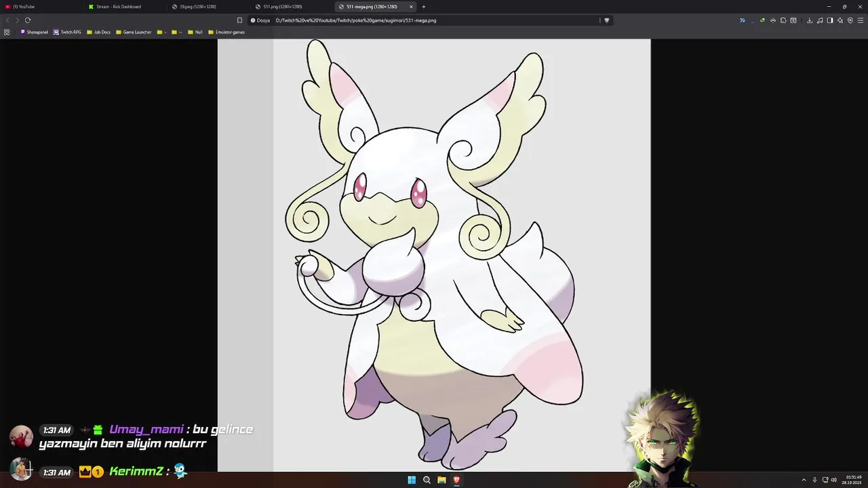Click the Umay_mami chat username
This screenshot has height=488, width=868.
[146, 430]
